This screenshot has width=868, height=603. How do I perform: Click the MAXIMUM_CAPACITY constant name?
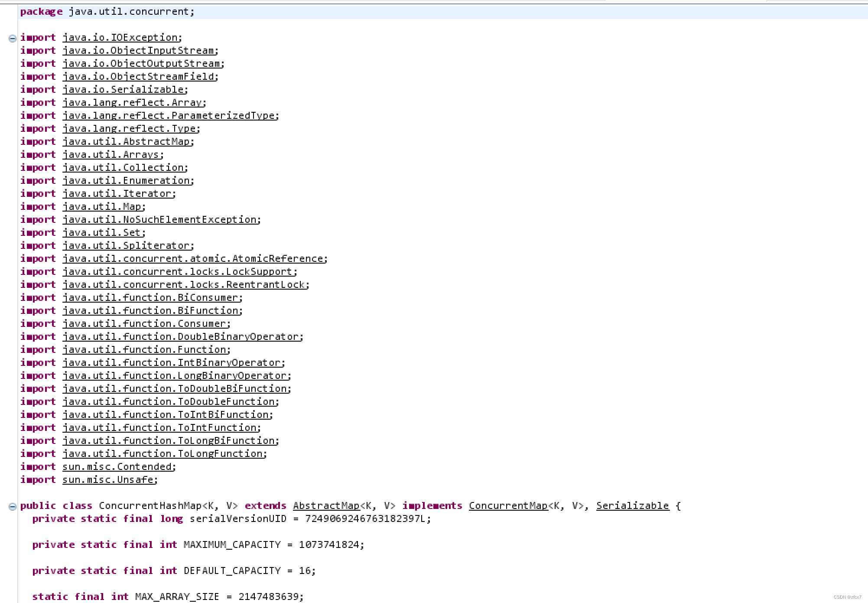pyautogui.click(x=232, y=545)
